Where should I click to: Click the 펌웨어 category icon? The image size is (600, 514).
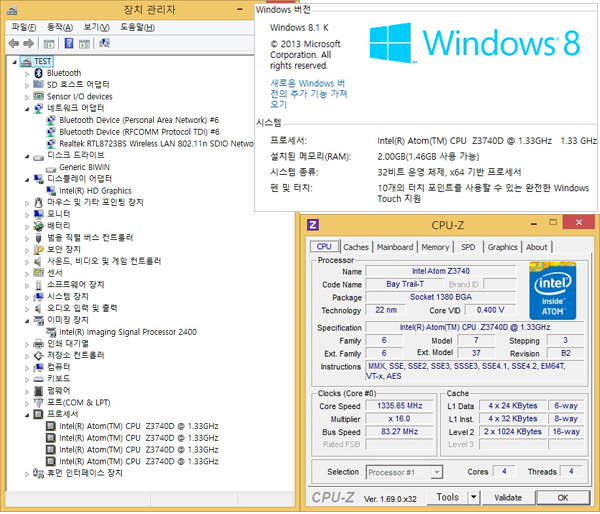pos(38,391)
